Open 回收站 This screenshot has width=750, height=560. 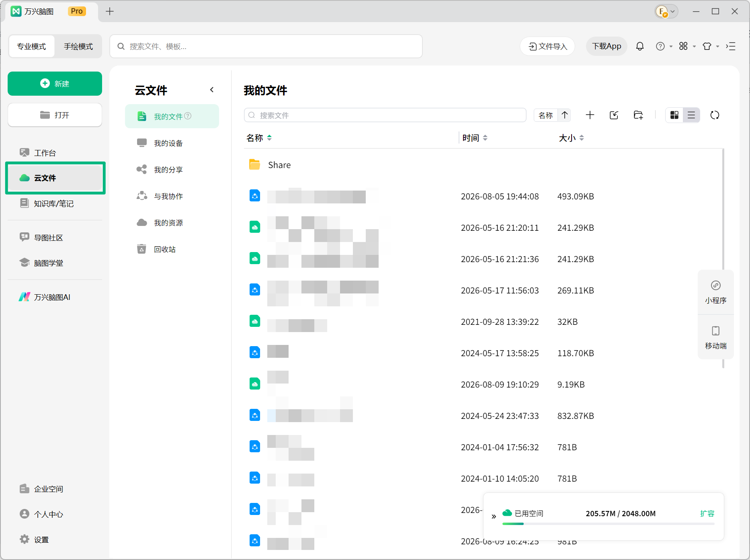pos(172,249)
